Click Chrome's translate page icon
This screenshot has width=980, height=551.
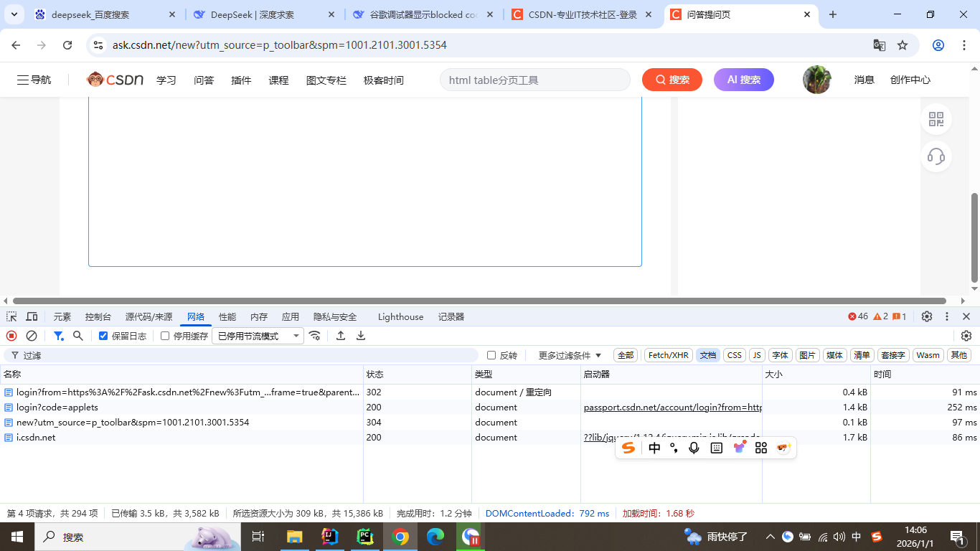click(879, 45)
